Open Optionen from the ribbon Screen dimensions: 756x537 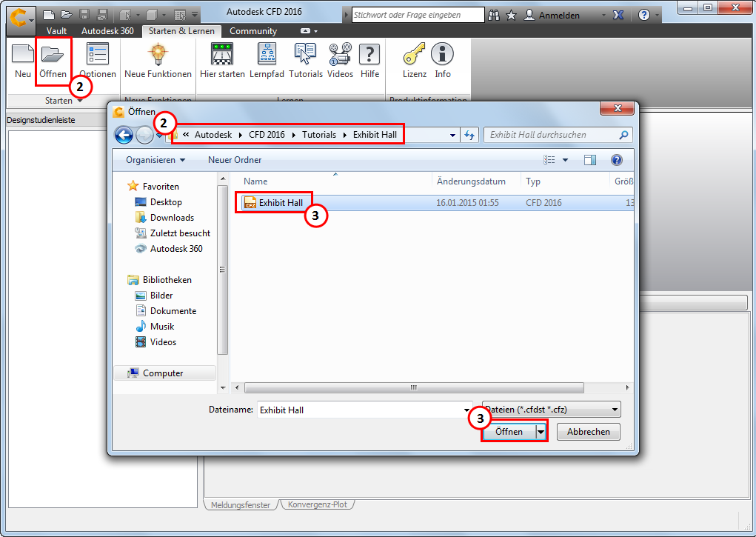pos(98,60)
